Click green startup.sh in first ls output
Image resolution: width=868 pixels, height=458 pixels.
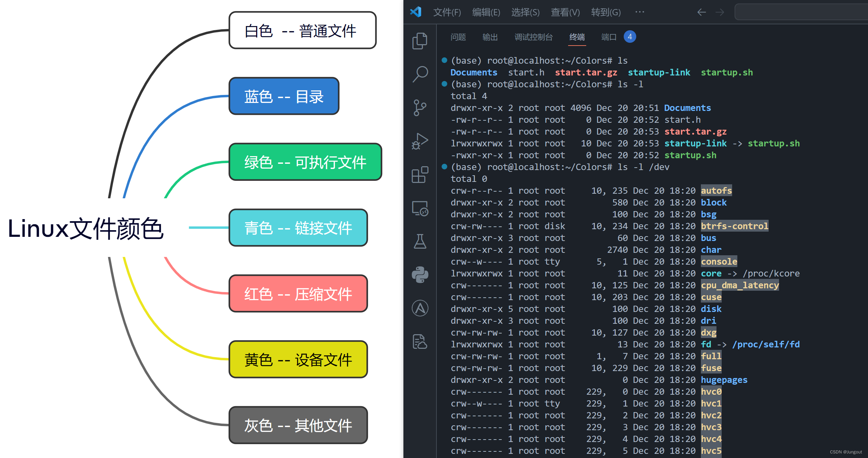tap(727, 72)
